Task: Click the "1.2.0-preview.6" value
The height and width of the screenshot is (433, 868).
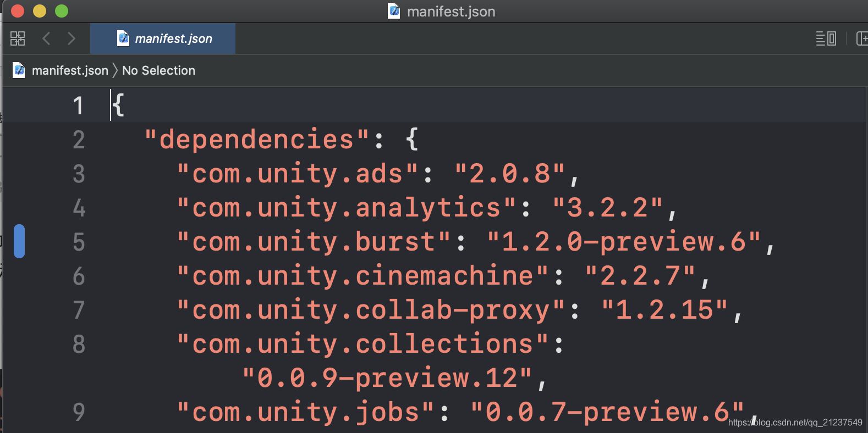Action: pos(624,242)
